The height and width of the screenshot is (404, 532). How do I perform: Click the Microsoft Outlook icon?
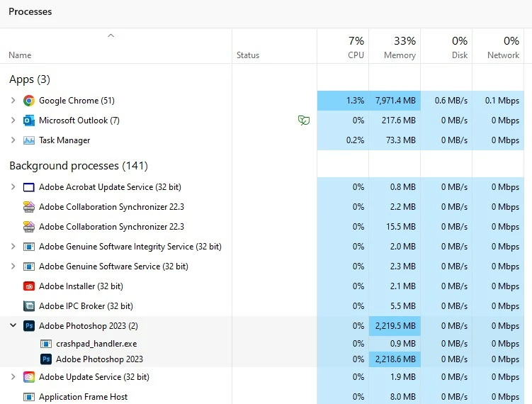coord(29,120)
